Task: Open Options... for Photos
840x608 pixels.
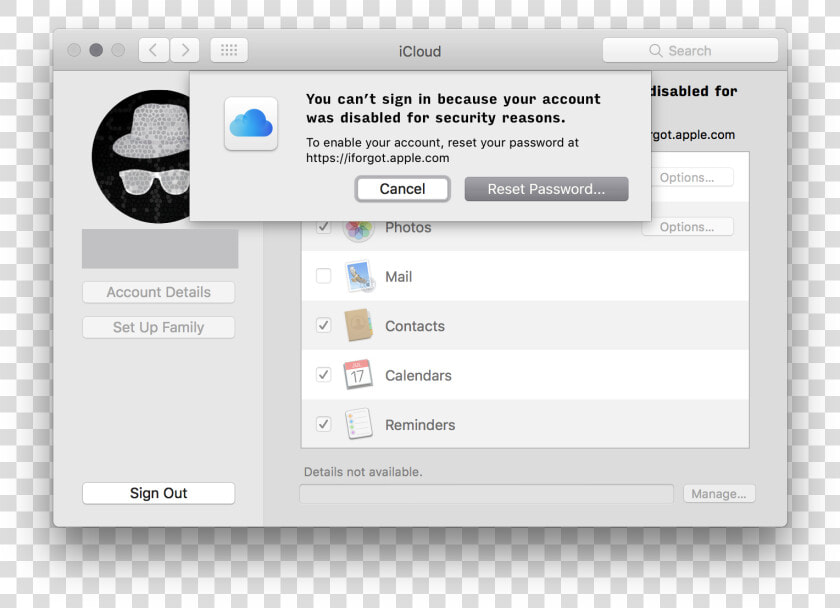Action: 687,227
